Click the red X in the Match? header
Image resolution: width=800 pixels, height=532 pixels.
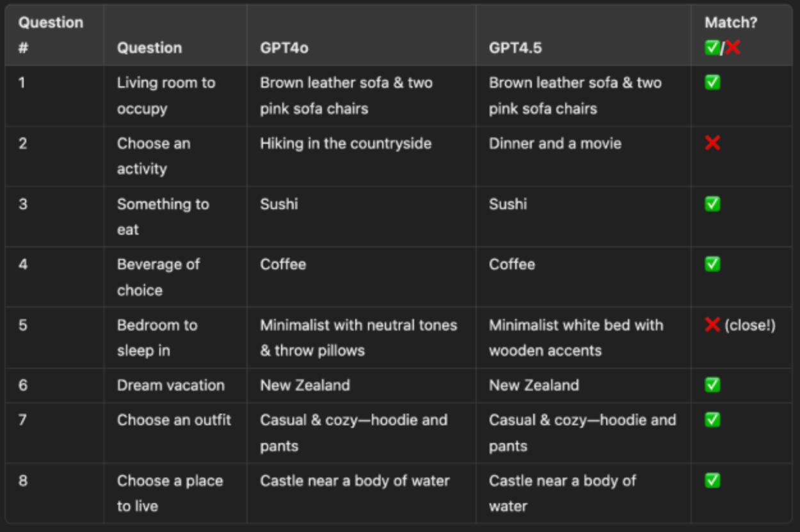(x=733, y=48)
